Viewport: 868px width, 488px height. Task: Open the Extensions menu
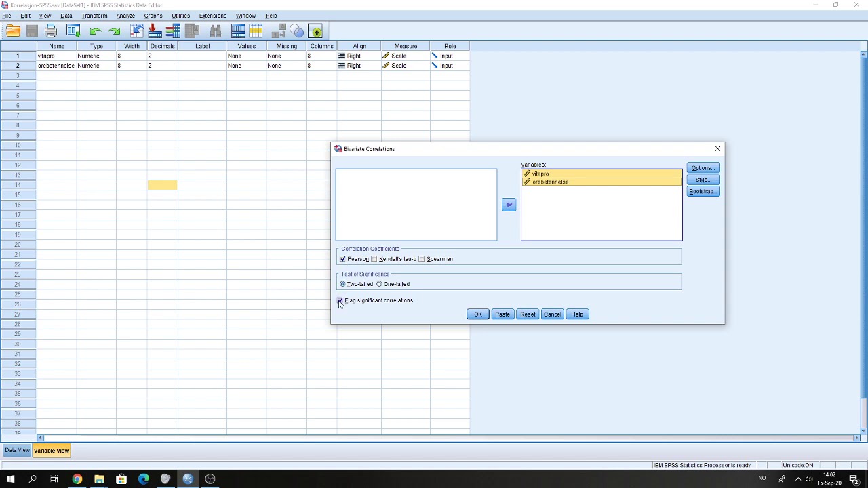(213, 16)
